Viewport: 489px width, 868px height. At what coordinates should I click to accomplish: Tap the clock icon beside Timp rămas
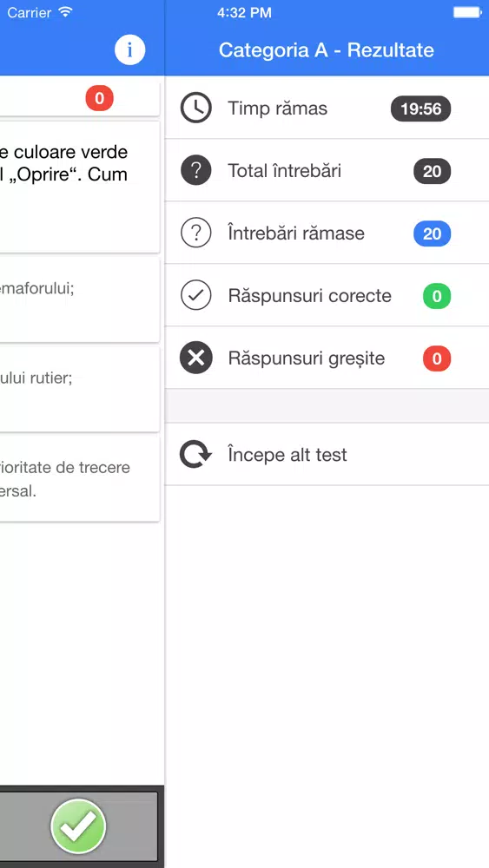[x=196, y=108]
